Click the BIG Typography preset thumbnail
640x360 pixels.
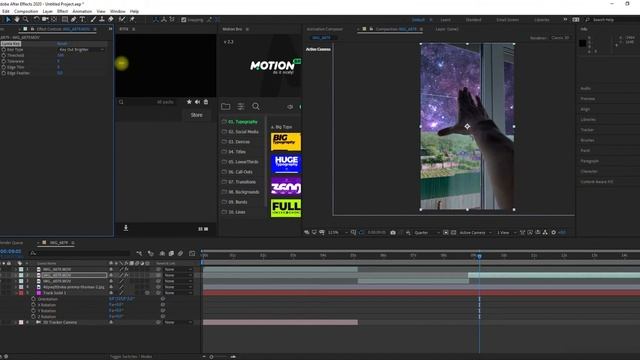pos(286,142)
